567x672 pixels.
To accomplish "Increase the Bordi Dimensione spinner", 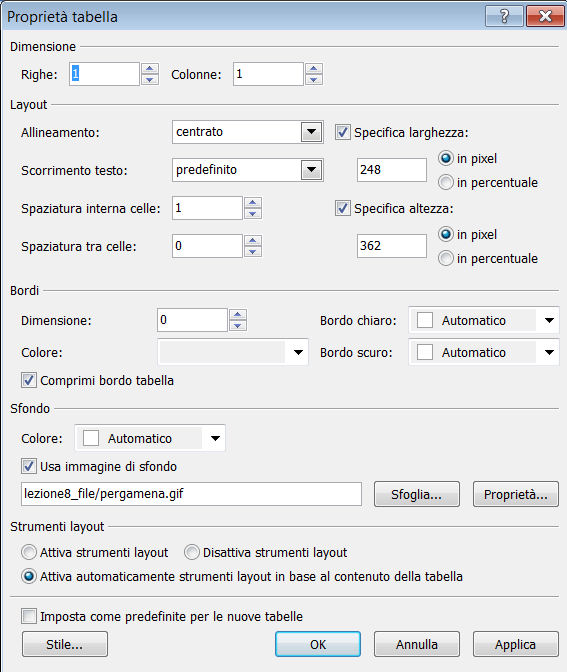I will click(x=238, y=315).
